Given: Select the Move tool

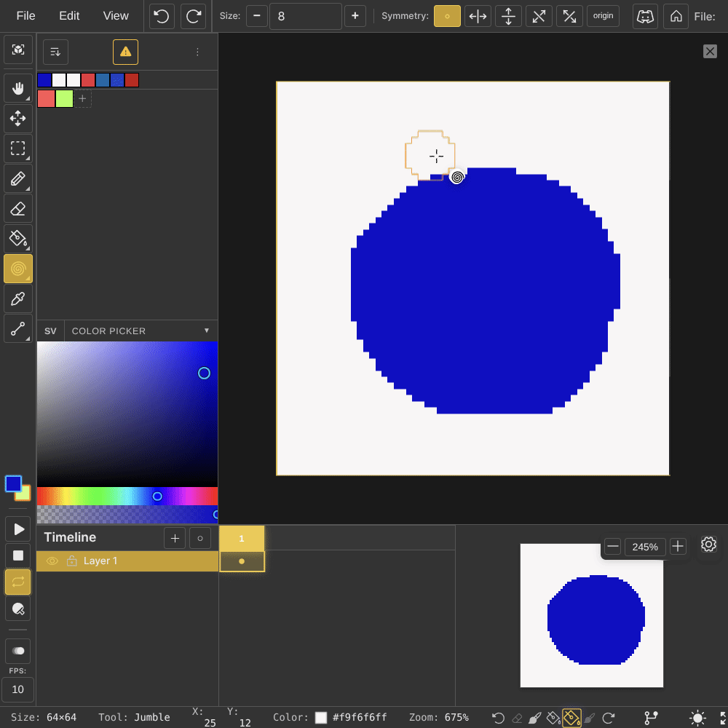Looking at the screenshot, I should click(18, 118).
